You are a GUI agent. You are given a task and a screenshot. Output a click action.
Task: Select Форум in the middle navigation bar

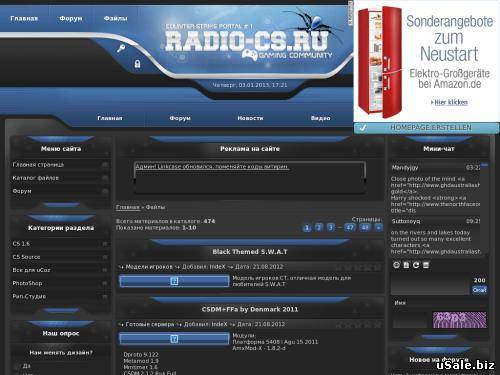pyautogui.click(x=180, y=118)
